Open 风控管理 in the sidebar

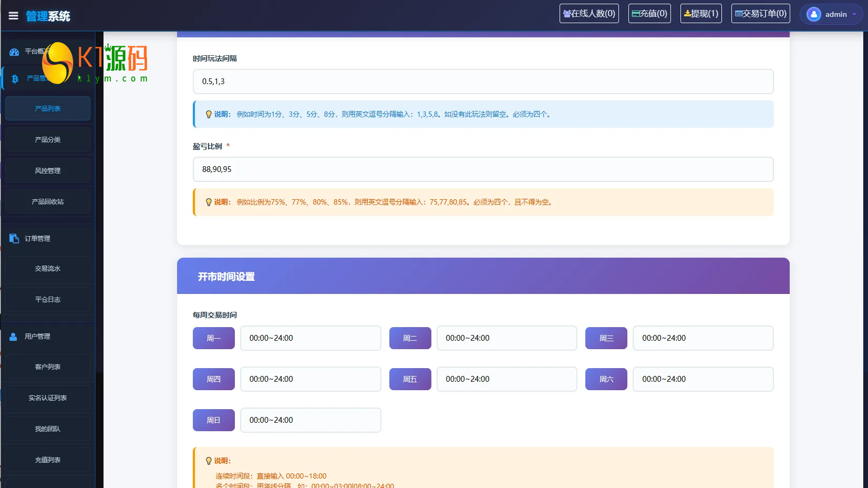[x=48, y=170]
